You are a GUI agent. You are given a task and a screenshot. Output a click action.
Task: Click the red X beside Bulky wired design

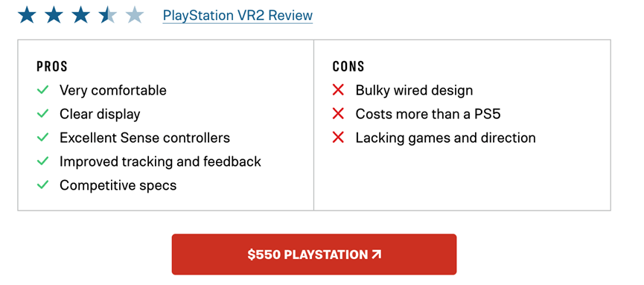(x=338, y=90)
